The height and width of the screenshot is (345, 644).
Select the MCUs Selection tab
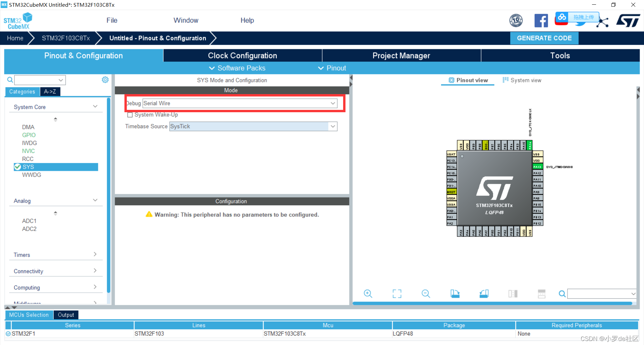(x=29, y=315)
